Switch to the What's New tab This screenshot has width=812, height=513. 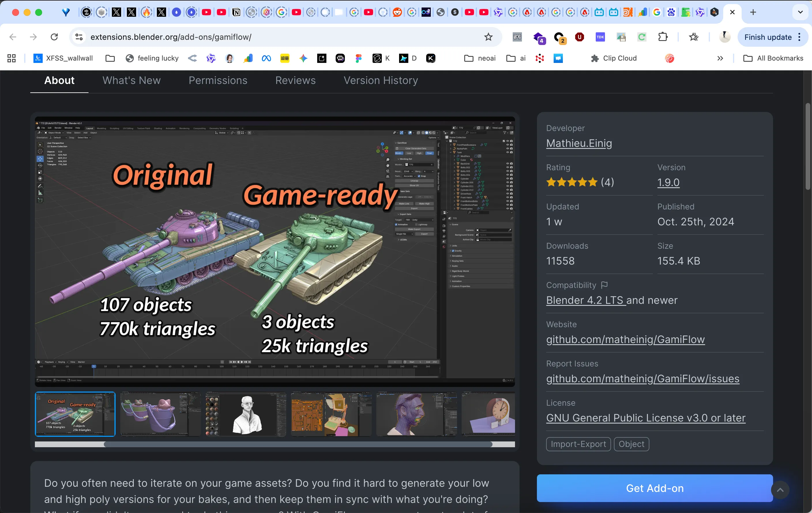pyautogui.click(x=131, y=80)
